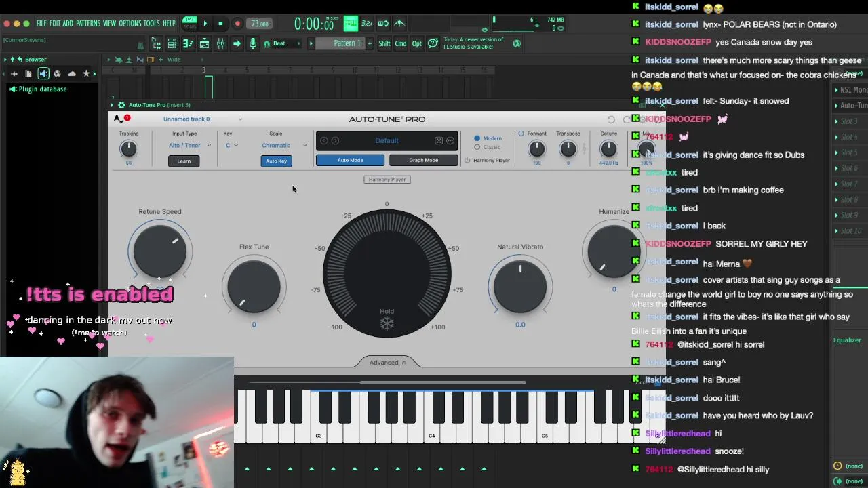This screenshot has width=868, height=488.
Task: Click the Shift button
Action: [x=384, y=44]
